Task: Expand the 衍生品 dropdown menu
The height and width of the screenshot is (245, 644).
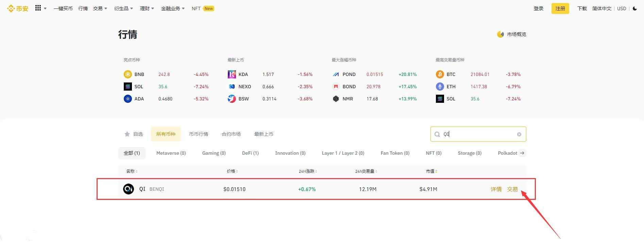Action: (x=124, y=8)
